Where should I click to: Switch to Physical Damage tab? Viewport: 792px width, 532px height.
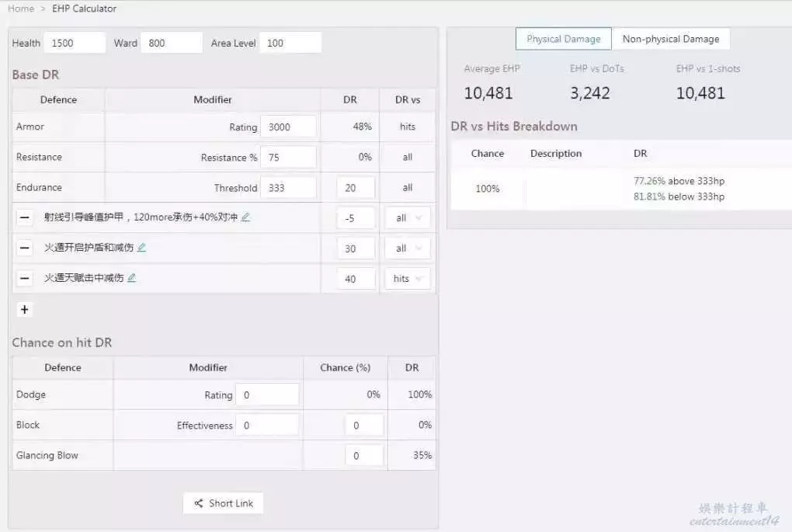[x=563, y=39]
